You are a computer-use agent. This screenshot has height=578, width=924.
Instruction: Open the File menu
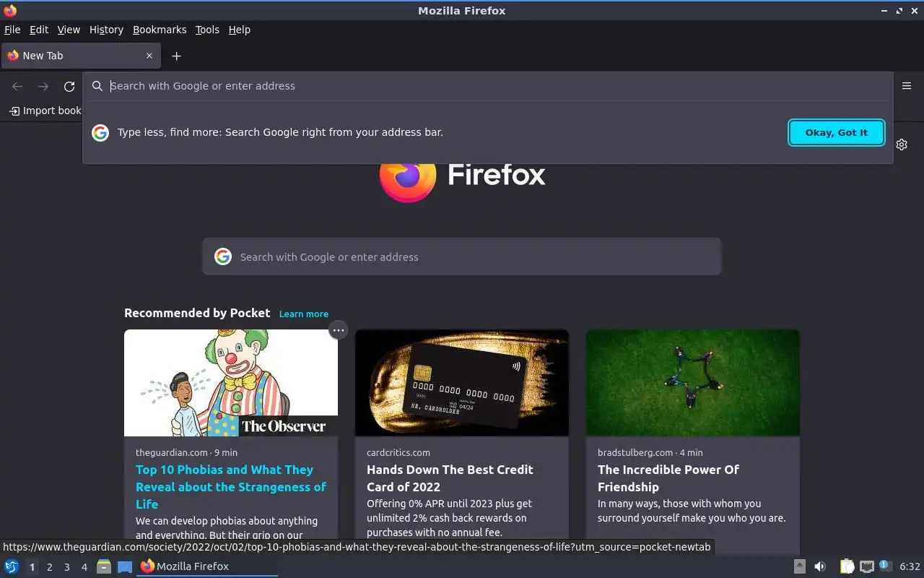[x=12, y=30]
